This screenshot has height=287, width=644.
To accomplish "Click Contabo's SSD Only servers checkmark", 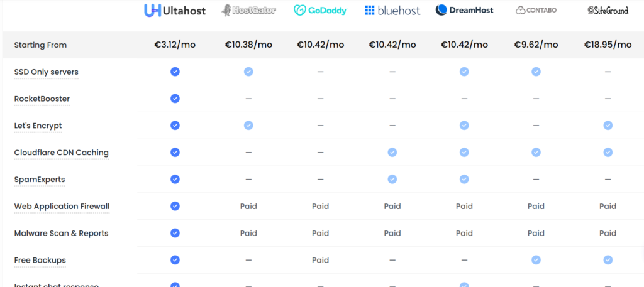I will pyautogui.click(x=536, y=72).
